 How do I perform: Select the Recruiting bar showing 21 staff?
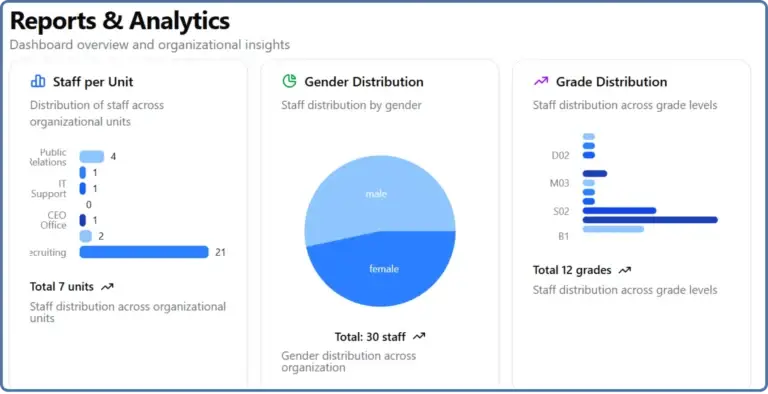point(144,252)
